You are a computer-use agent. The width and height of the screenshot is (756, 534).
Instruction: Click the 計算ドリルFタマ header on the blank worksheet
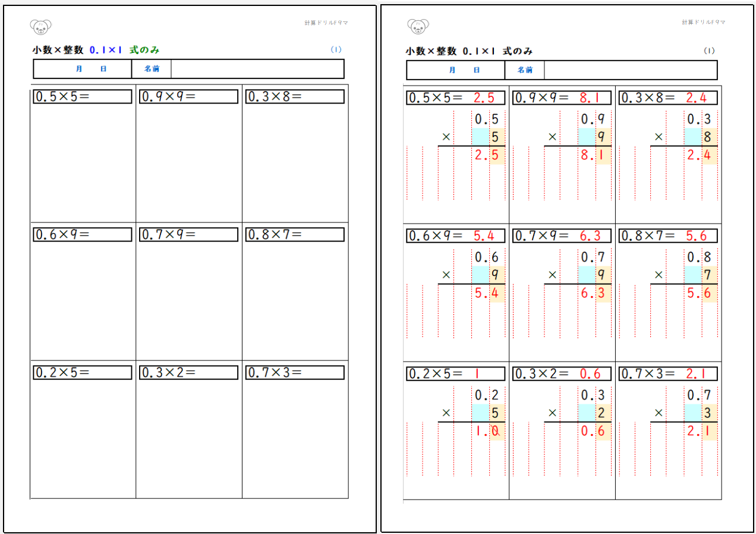point(326,23)
